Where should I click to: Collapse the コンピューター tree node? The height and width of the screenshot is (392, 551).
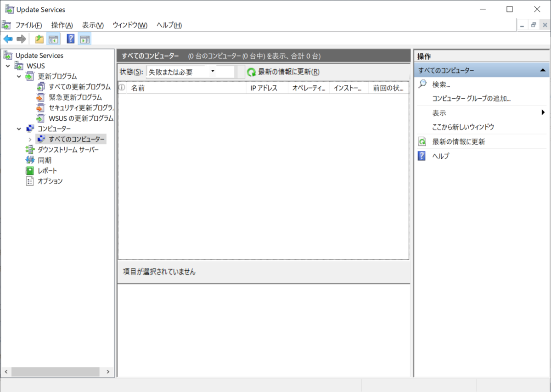(19, 129)
